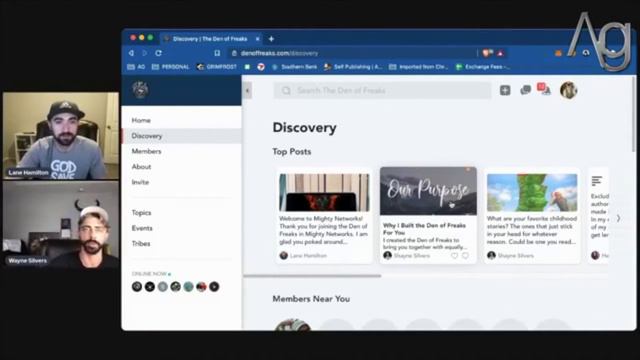Click the Shayne Silvers author on childhood stories post
This screenshot has width=640, height=360.
tap(516, 256)
